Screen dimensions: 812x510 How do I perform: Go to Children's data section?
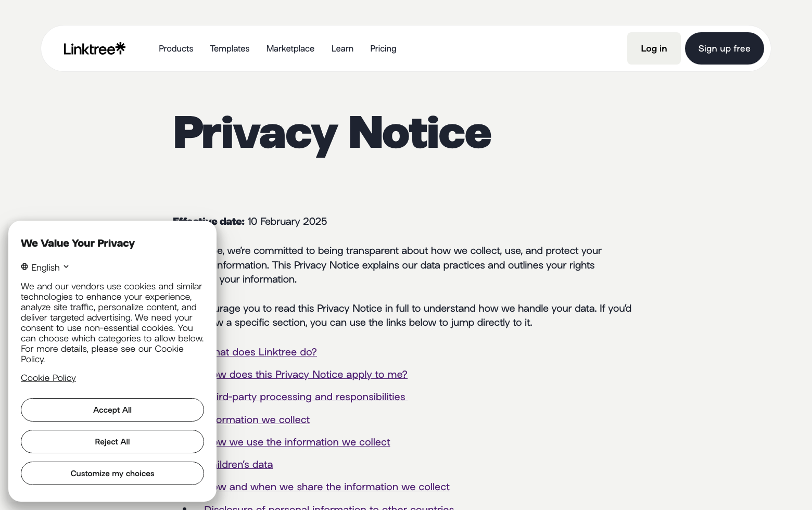point(245,465)
